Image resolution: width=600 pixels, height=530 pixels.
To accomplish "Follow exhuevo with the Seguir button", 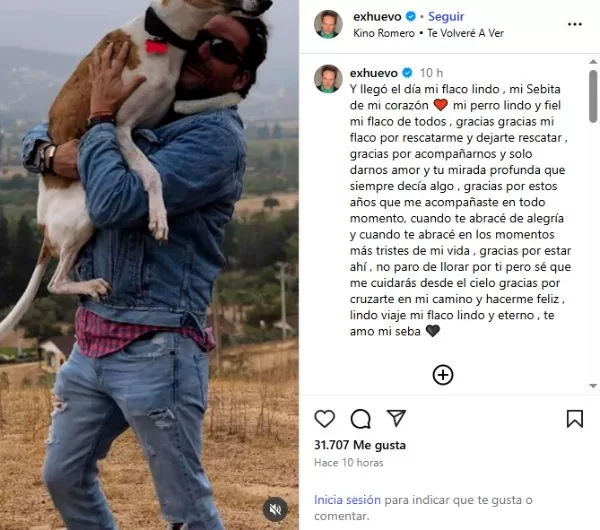I will (x=446, y=16).
